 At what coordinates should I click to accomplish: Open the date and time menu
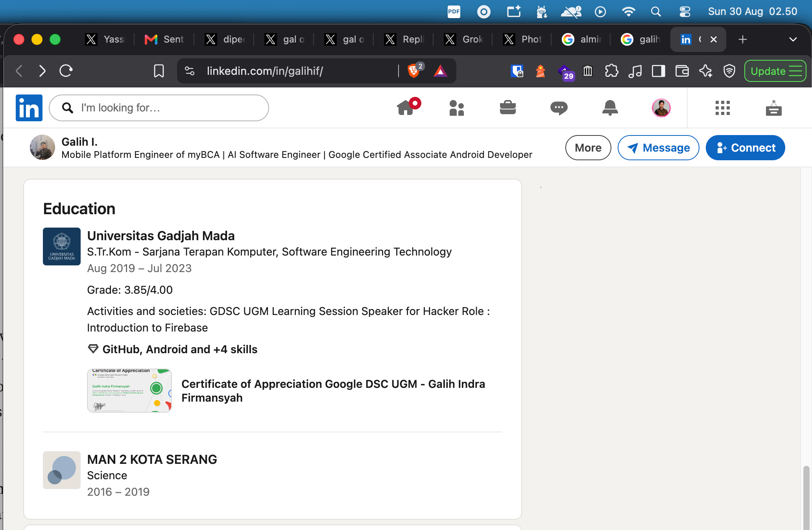pos(753,12)
